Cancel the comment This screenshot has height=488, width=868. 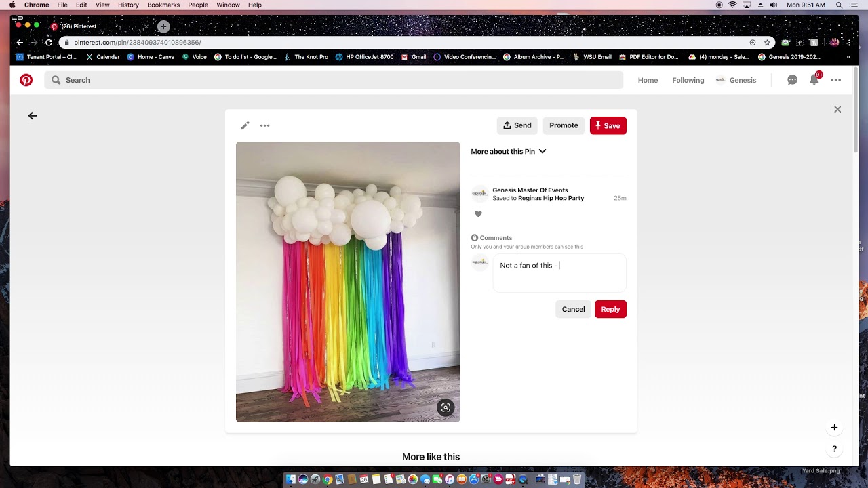[x=573, y=309]
